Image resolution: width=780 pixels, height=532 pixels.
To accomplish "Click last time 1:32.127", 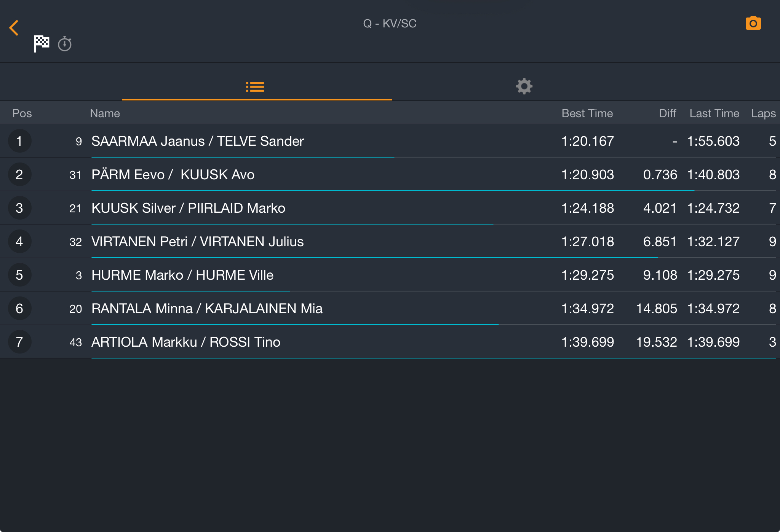I will pyautogui.click(x=713, y=242).
